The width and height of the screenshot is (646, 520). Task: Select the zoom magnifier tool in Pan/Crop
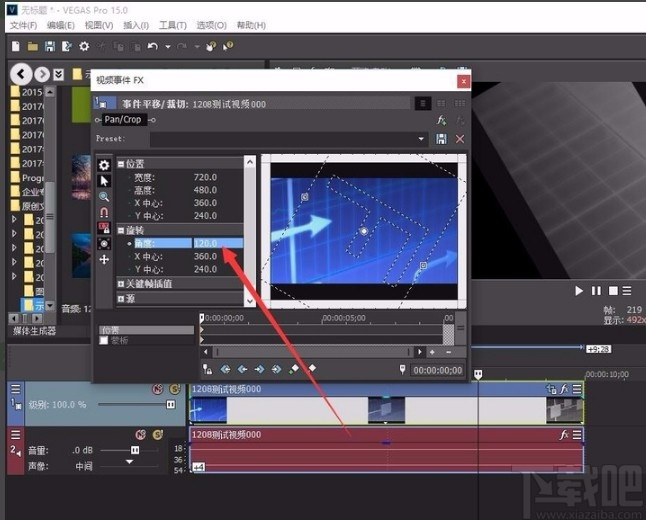pyautogui.click(x=104, y=197)
